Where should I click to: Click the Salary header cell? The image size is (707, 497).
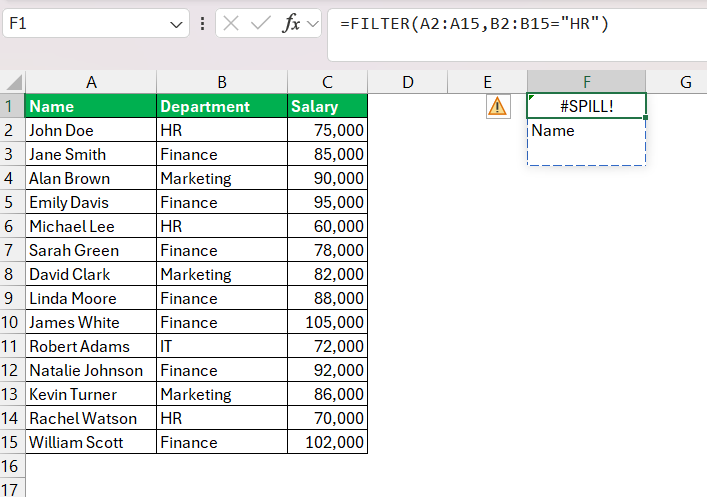coord(327,106)
